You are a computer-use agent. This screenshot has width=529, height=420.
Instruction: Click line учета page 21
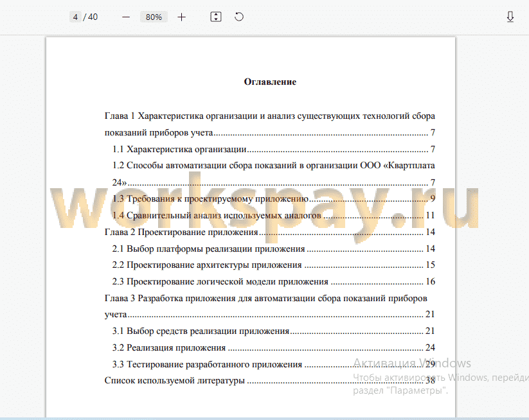pos(269,315)
